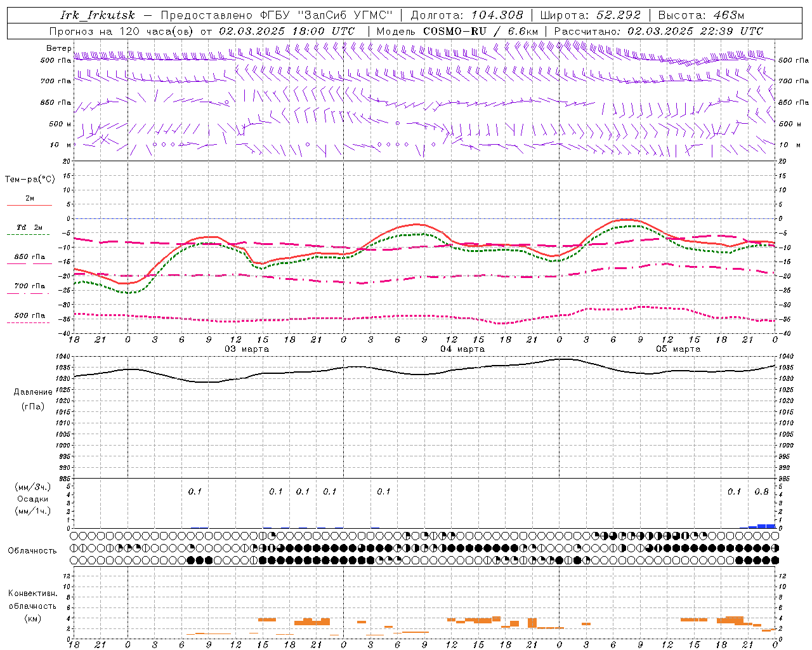Click the 'Td 2м' dew point legend entry
The image size is (812, 650).
(29, 227)
